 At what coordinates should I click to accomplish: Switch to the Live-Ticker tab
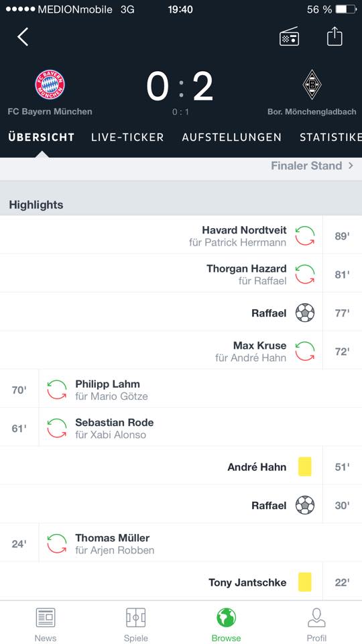127,137
